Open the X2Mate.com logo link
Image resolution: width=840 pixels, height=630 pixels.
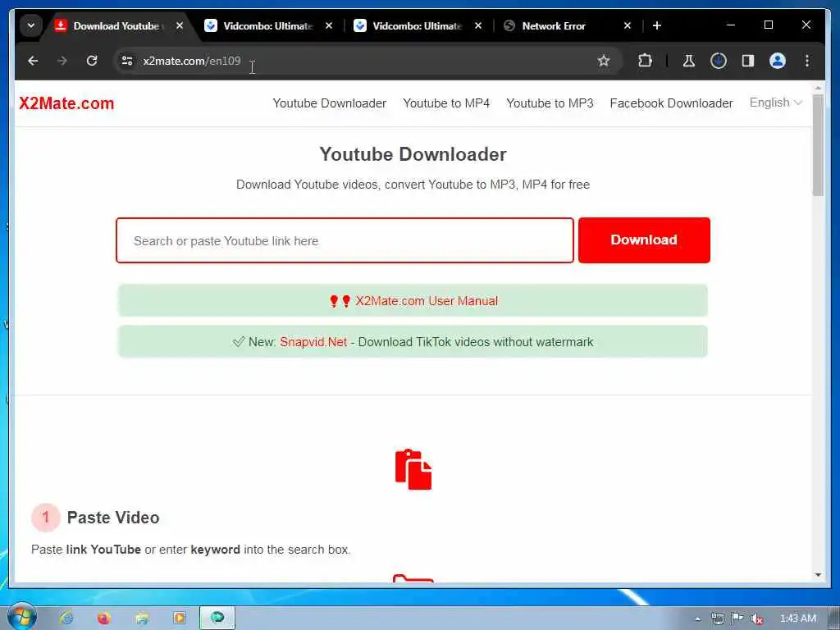pos(66,103)
